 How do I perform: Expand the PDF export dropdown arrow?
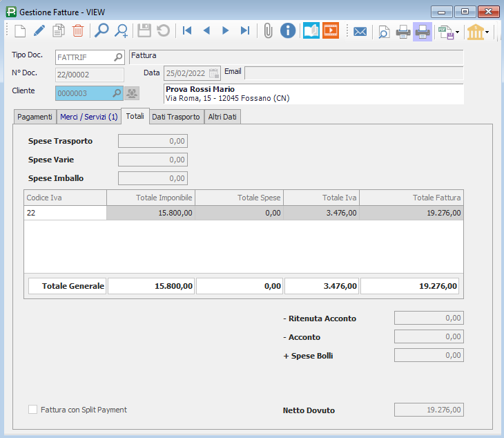(x=457, y=32)
